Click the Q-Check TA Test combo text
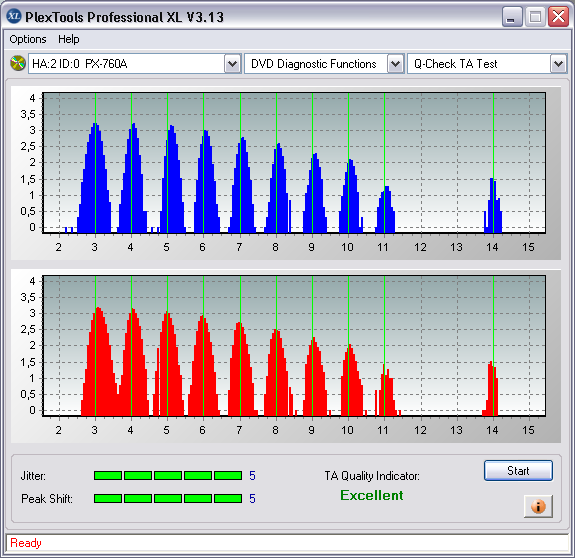Image resolution: width=575 pixels, height=558 pixels. click(455, 64)
